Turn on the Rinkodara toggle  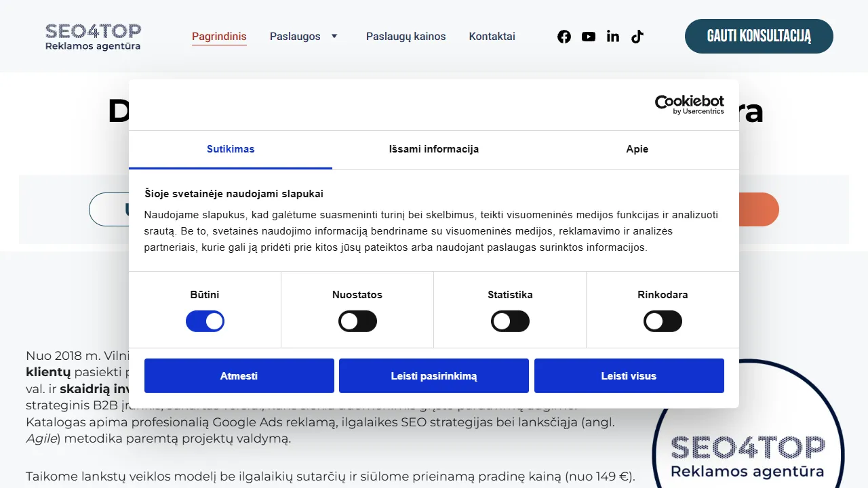[x=663, y=321]
